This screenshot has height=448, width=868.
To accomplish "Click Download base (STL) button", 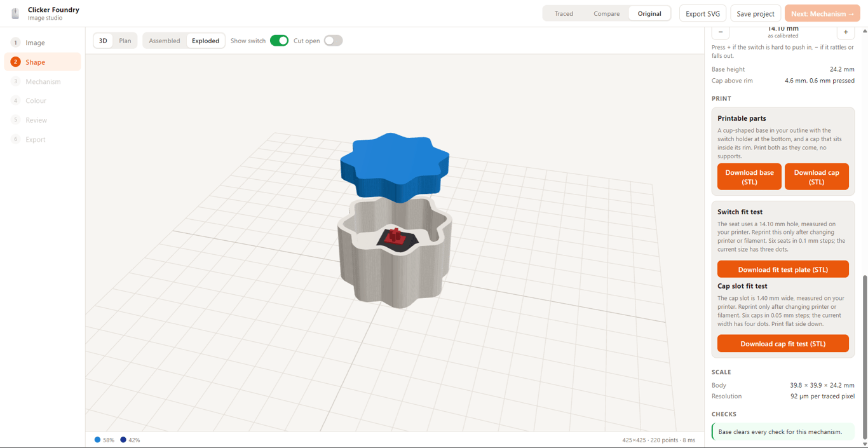I will coord(749,177).
